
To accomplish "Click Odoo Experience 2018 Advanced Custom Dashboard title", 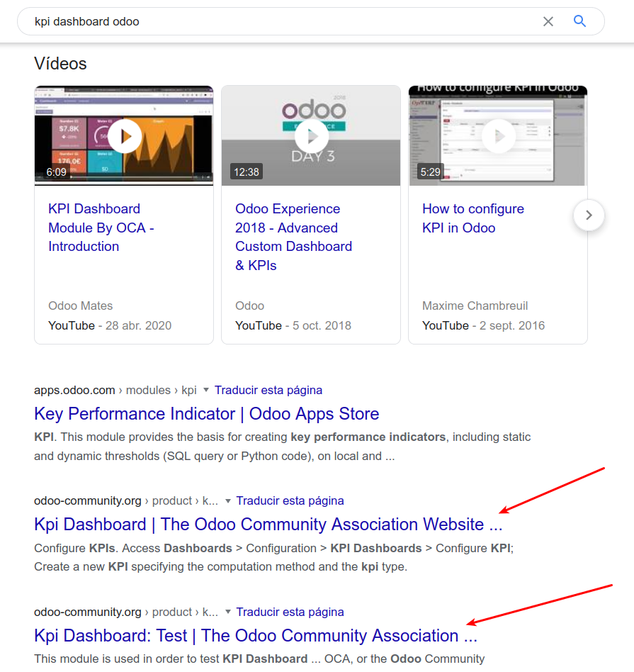I will point(293,237).
